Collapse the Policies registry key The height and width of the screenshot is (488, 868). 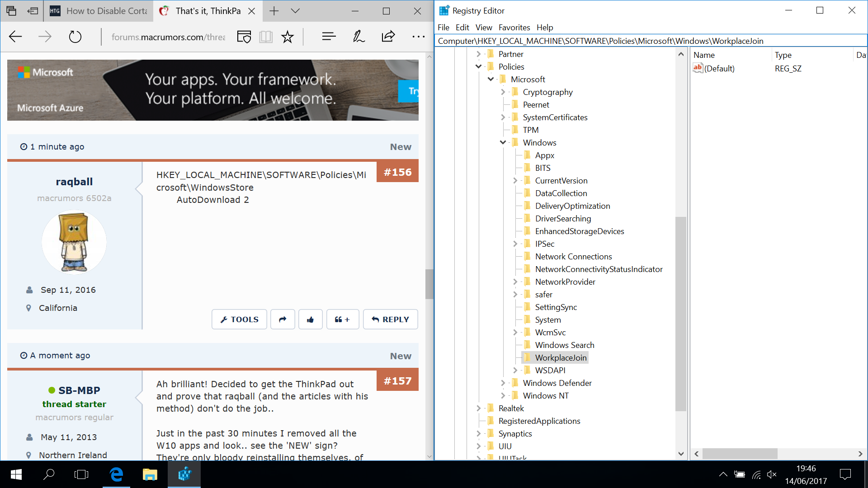pos(478,66)
